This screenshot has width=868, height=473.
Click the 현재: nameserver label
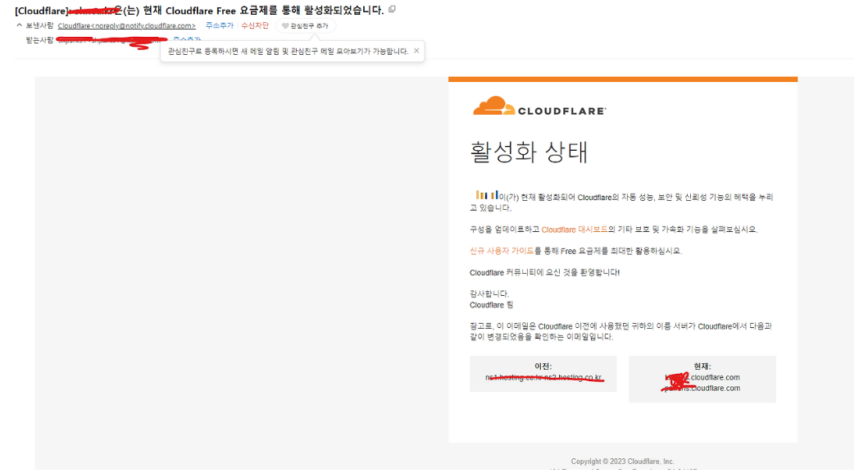[x=702, y=366]
